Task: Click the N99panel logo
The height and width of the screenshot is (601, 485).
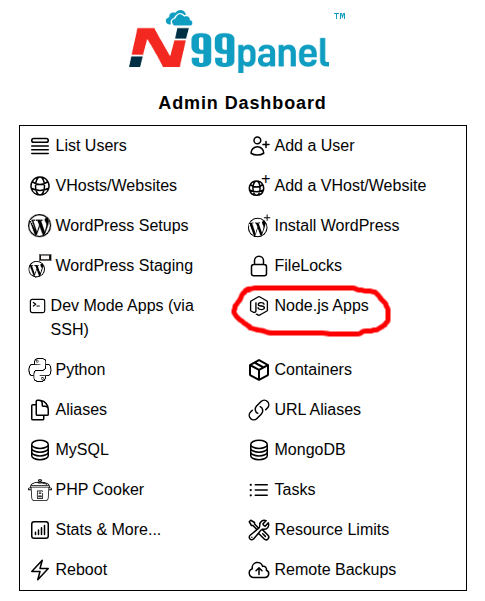Action: point(230,40)
